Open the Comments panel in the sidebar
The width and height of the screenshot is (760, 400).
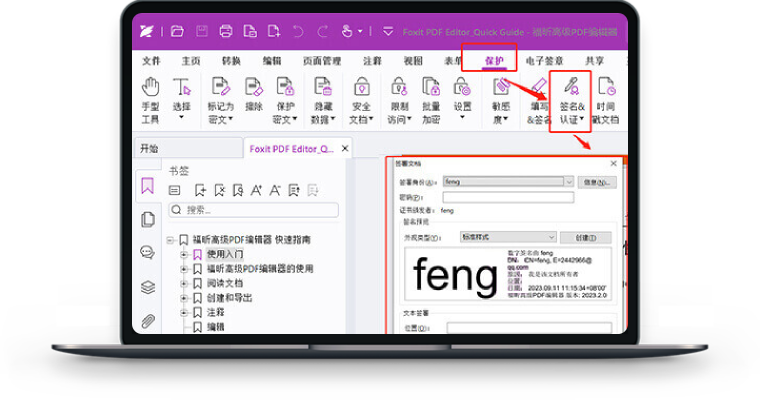click(148, 253)
